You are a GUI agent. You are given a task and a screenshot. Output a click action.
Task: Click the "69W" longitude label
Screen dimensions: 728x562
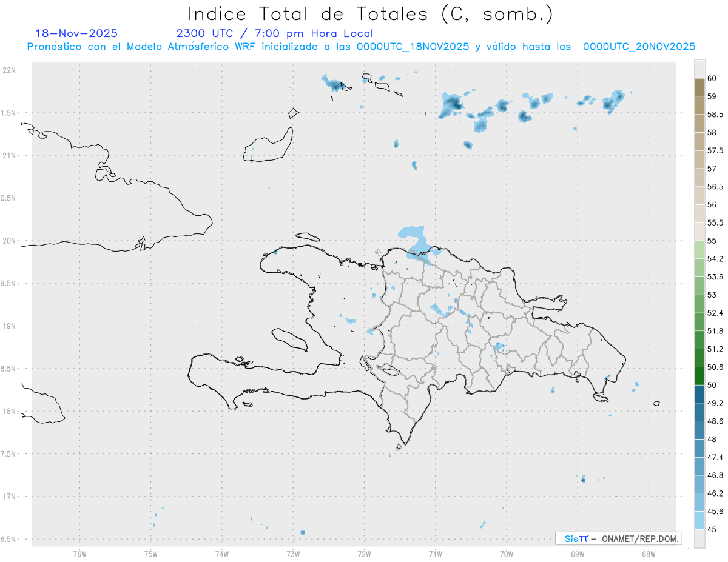pyautogui.click(x=578, y=554)
